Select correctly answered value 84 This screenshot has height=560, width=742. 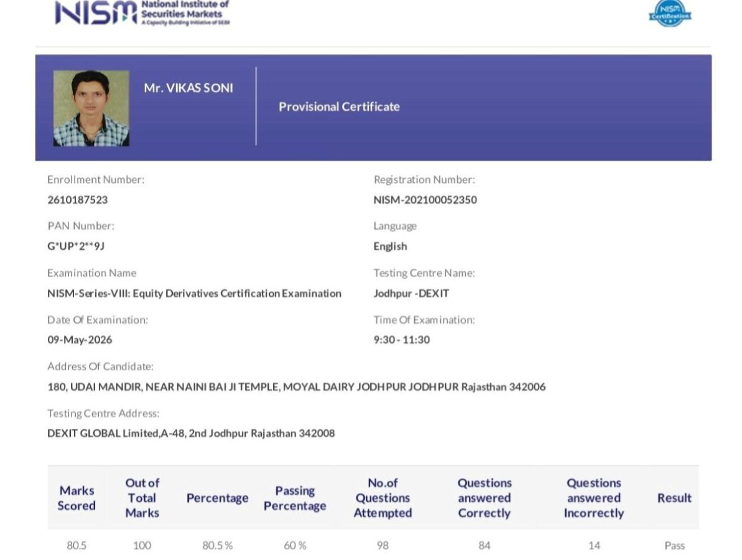point(485,545)
